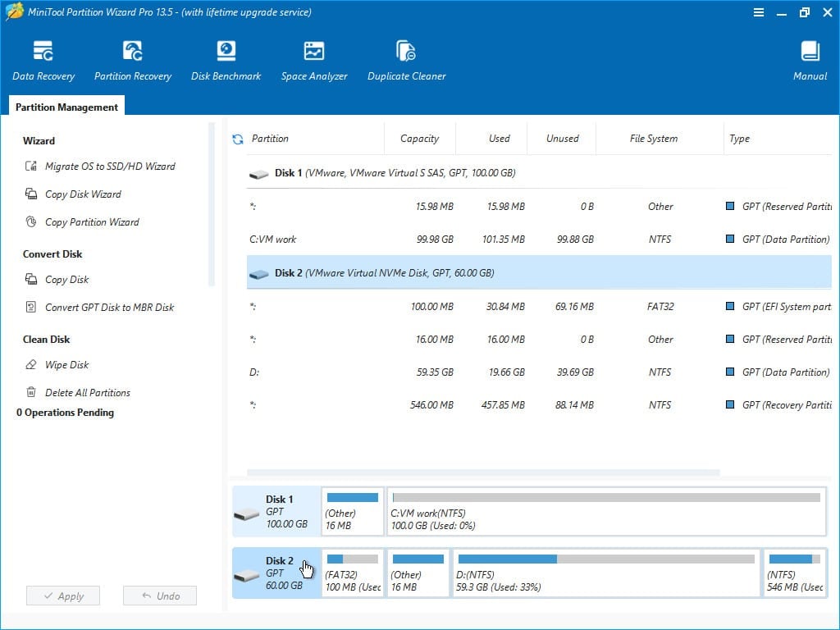Click the Undo button
Screen dimensions: 840x630
(160, 596)
